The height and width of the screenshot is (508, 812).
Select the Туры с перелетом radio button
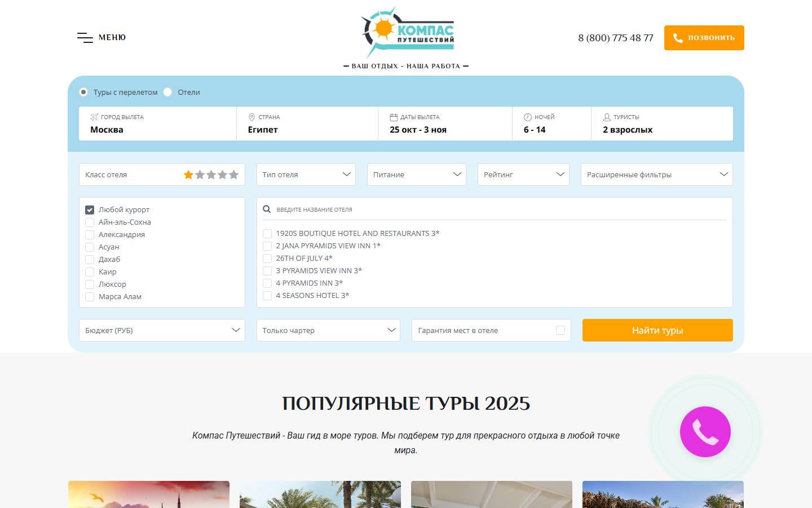(x=83, y=92)
